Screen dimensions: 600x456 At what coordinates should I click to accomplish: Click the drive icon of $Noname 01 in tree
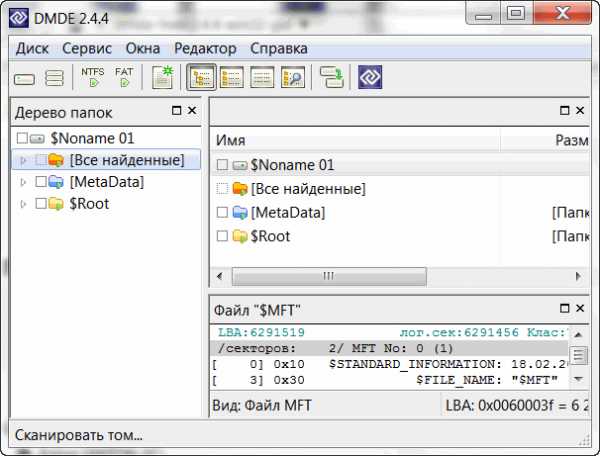(37, 138)
